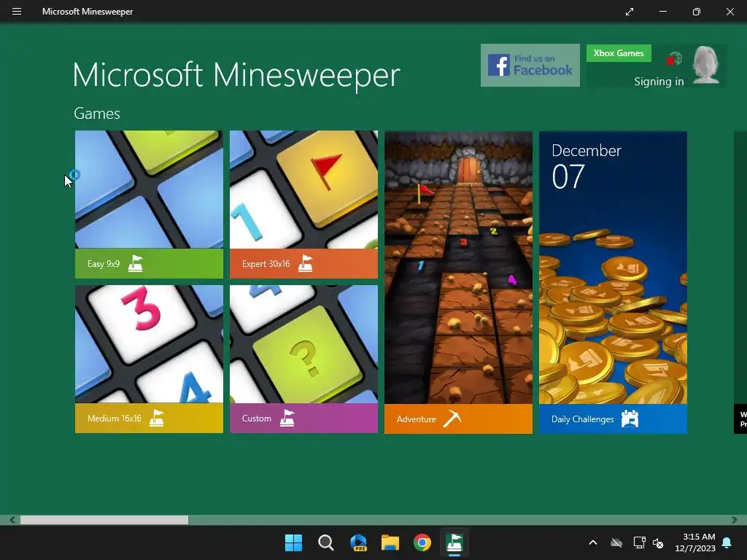Click the Minesweeper taskbar icon

pos(454,542)
